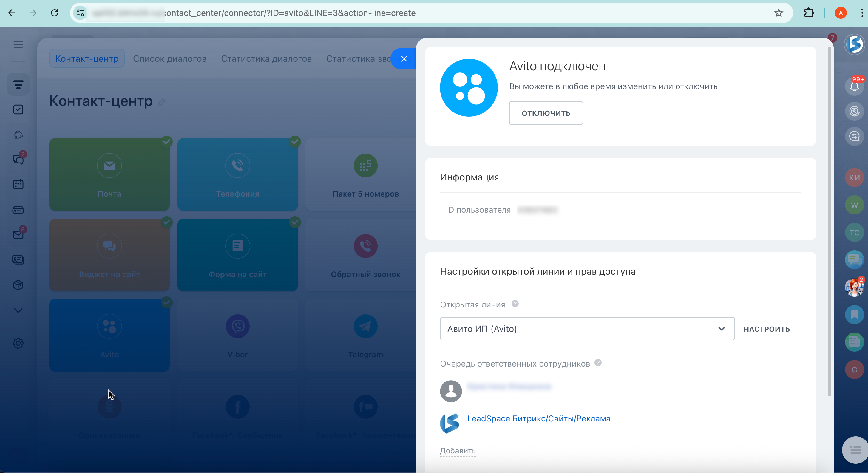Viewport: 868px width, 473px height.
Task: Click the notifications bell icon
Action: [854, 86]
